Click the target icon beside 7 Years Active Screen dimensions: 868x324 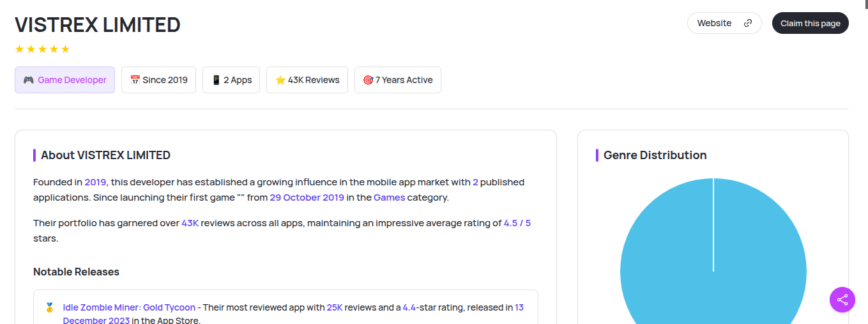(x=368, y=80)
